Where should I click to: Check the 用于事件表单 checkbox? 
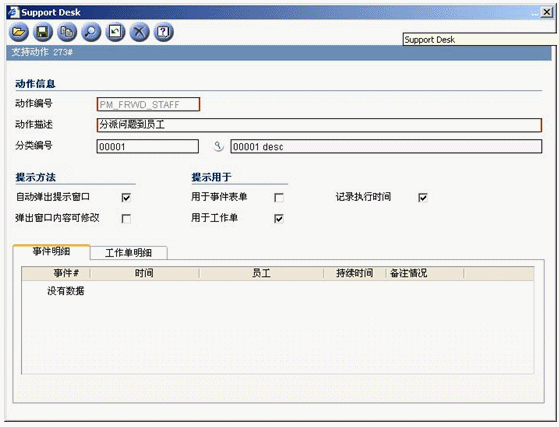[279, 197]
